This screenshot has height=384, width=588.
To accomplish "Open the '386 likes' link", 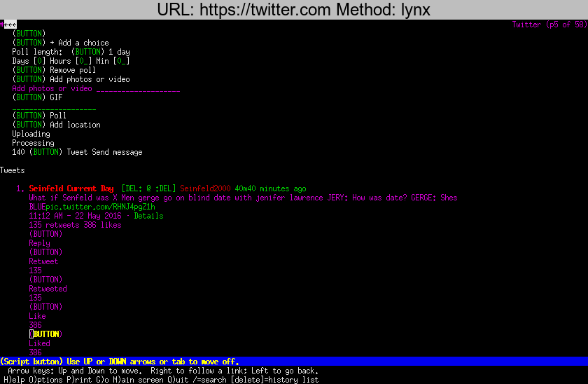I will click(x=102, y=225).
